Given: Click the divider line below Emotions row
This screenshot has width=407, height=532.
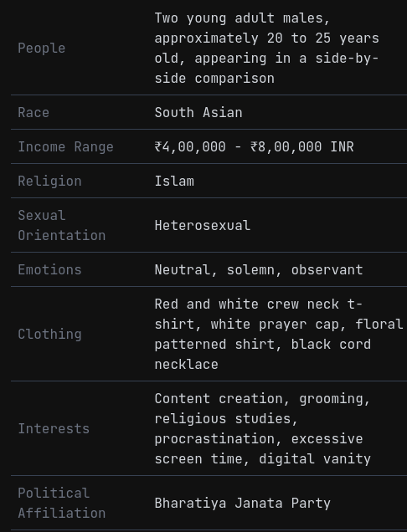Looking at the screenshot, I should tap(209, 287).
